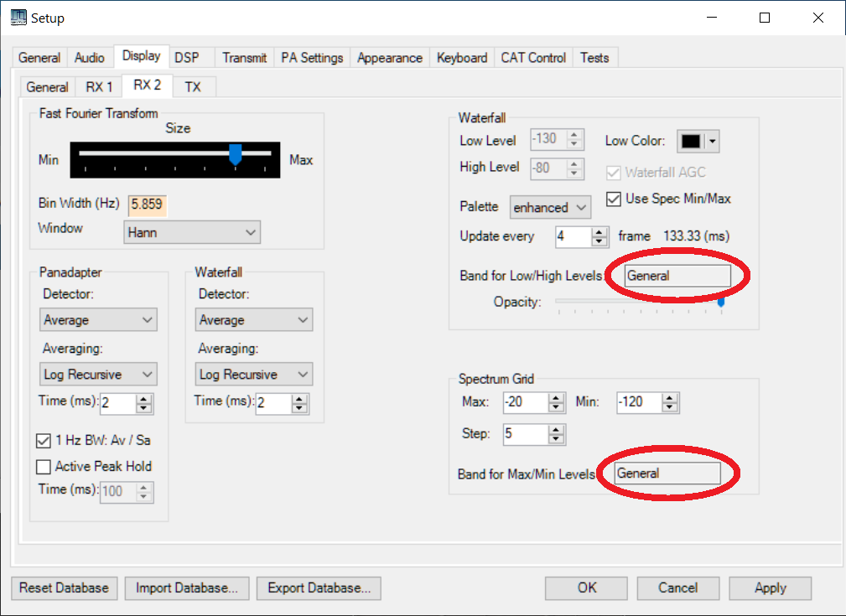Screen dimensions: 846x616
Task: Uncheck the 1 Hz BW: Av / Sa checkbox
Action: click(x=44, y=440)
